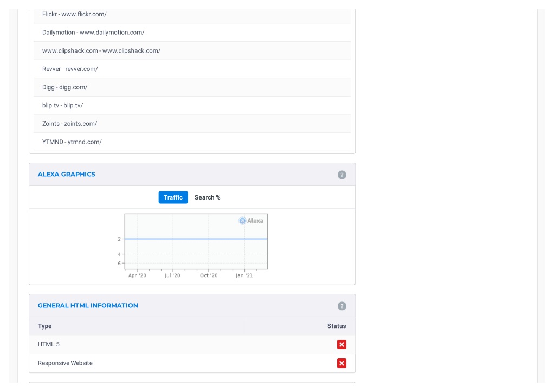Select the Revver - revver.com/ row
Screen dimensions: 555x392
point(192,69)
